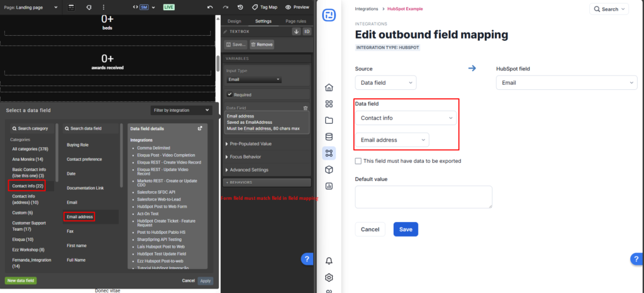Image resolution: width=644 pixels, height=293 pixels.
Task: Open the Search box at top right
Action: tap(609, 9)
